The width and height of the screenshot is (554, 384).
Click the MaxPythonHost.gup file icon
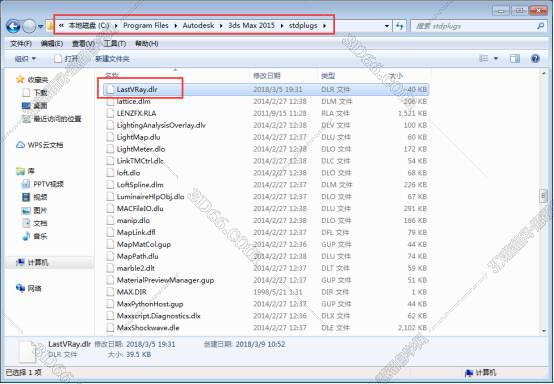(x=110, y=304)
